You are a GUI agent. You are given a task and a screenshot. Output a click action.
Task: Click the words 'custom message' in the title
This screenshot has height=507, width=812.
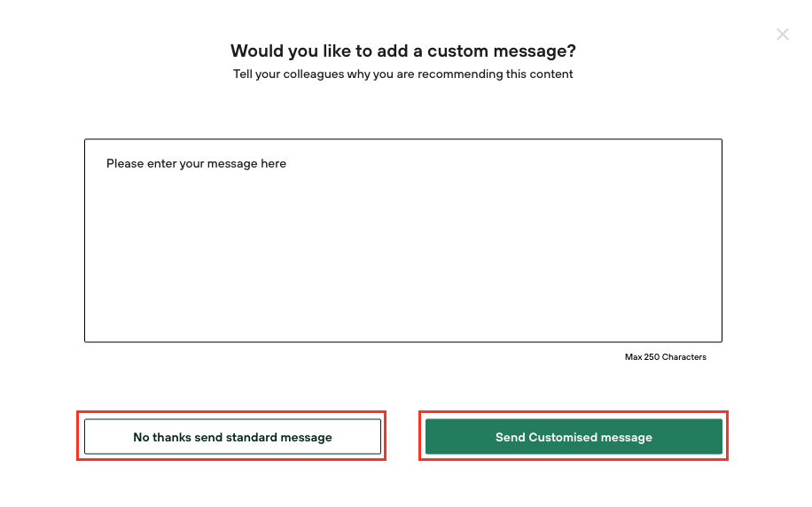click(x=498, y=51)
